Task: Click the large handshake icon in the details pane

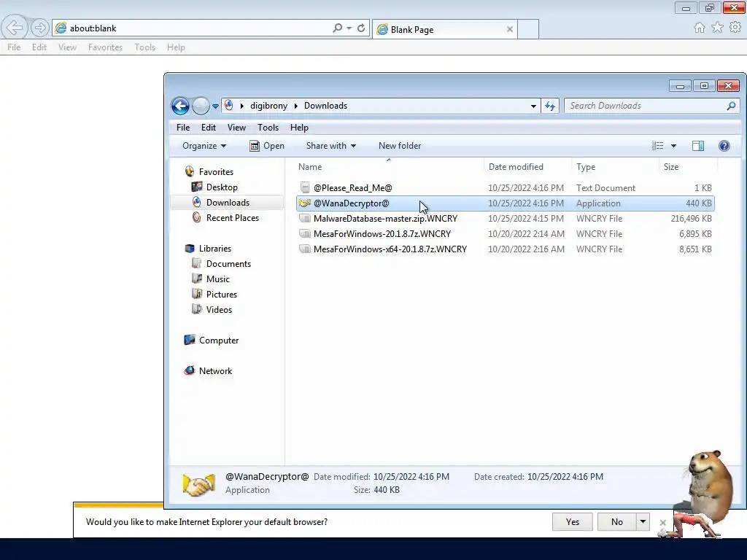Action: pos(198,485)
